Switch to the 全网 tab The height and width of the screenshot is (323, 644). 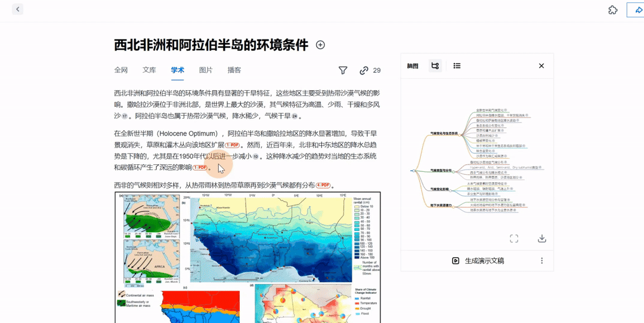point(121,70)
